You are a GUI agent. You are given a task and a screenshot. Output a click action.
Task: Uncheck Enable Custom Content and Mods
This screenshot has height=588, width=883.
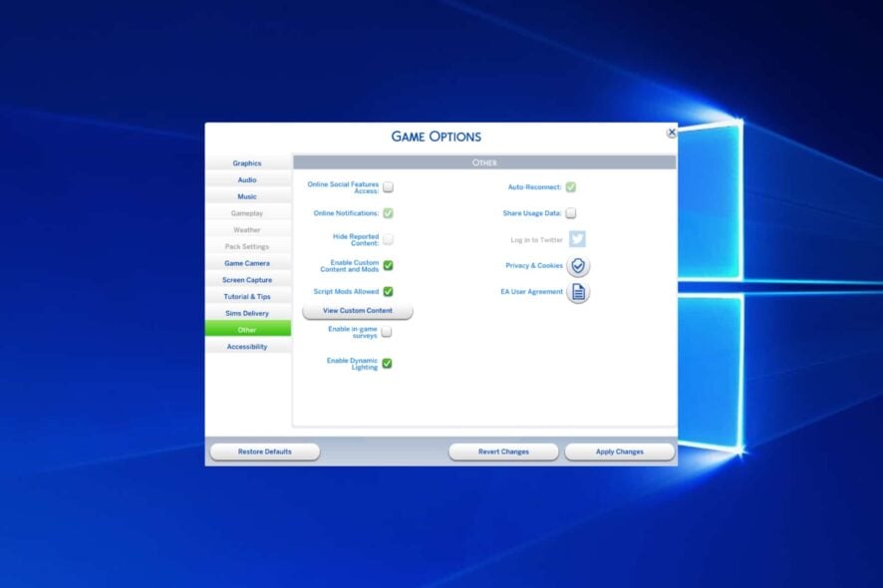pos(388,265)
